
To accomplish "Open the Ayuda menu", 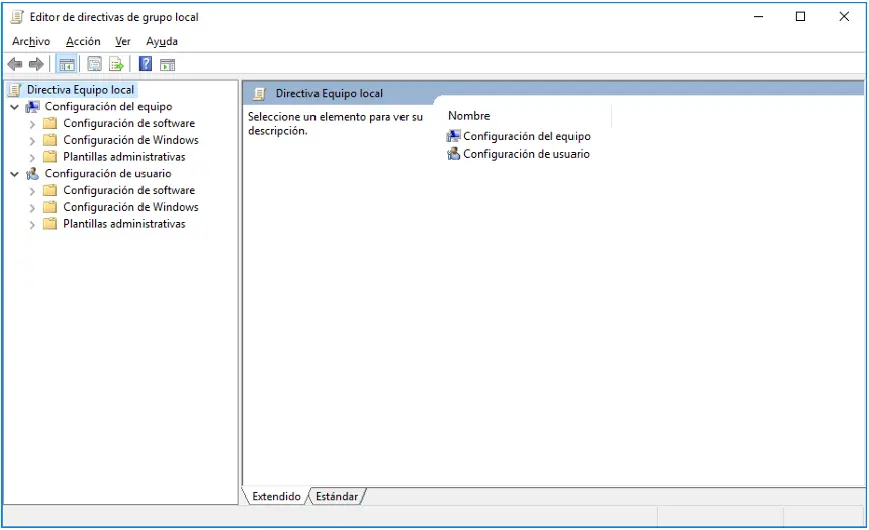I will [162, 42].
